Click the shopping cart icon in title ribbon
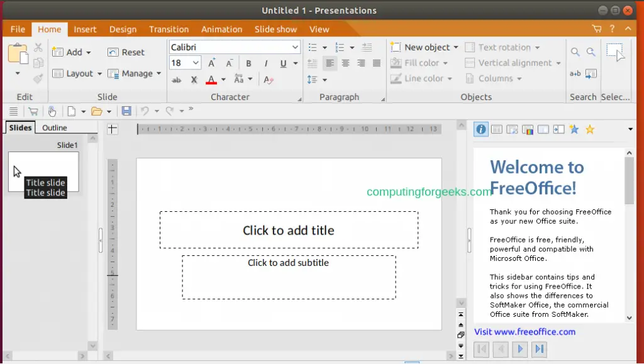644x364 pixels. point(597,29)
